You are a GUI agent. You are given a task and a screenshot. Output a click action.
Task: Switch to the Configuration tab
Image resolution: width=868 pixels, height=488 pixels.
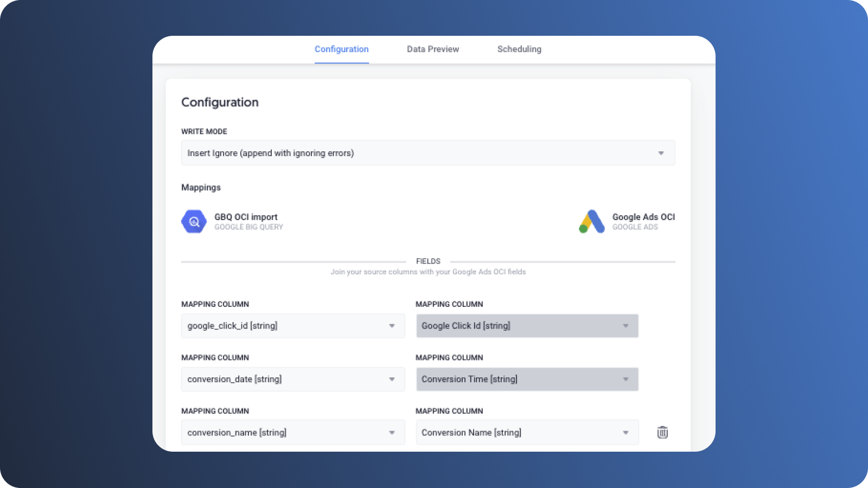[342, 49]
